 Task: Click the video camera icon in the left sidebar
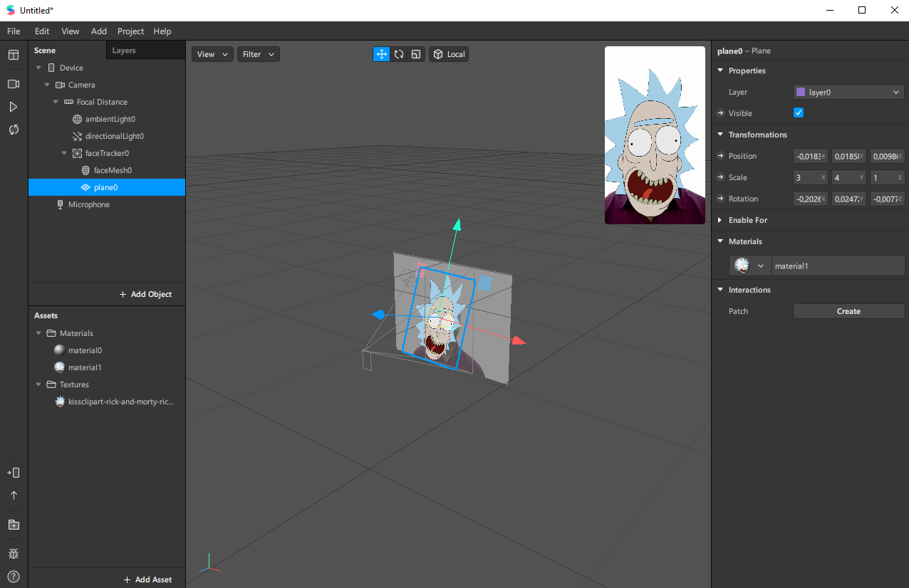pos(14,84)
